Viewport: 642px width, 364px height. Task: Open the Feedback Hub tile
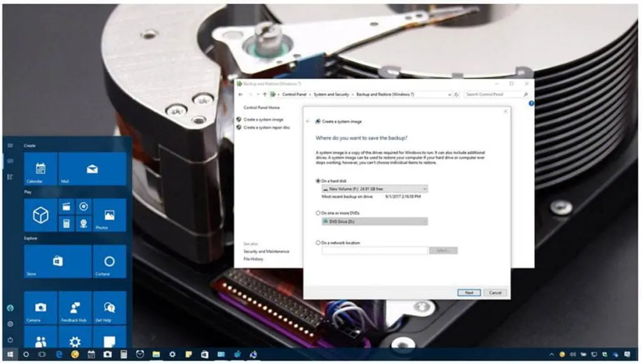coord(75,308)
